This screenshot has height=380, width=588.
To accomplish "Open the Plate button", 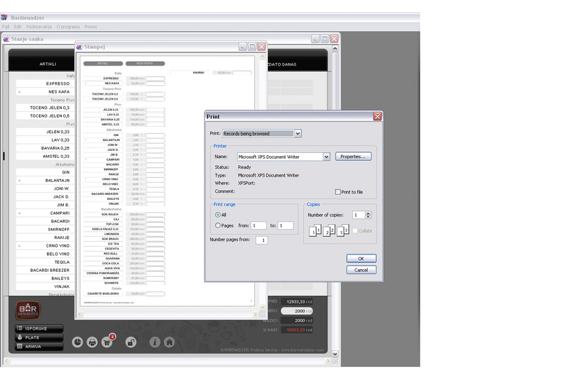I will (x=39, y=337).
